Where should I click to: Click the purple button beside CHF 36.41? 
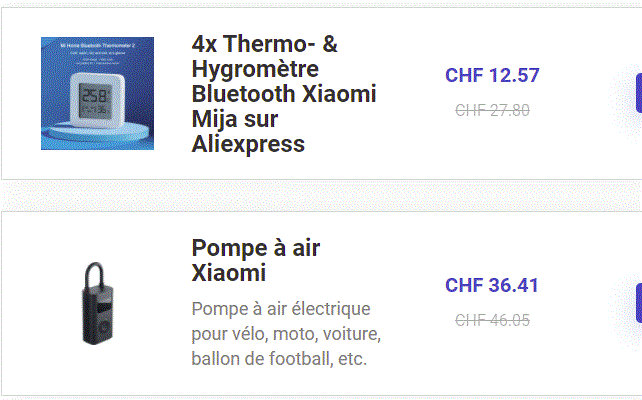(639, 303)
